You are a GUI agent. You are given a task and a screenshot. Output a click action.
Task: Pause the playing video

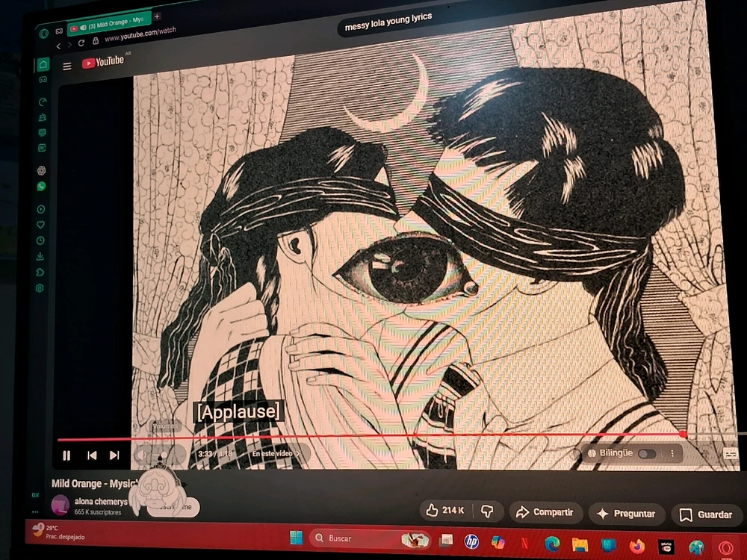click(66, 455)
